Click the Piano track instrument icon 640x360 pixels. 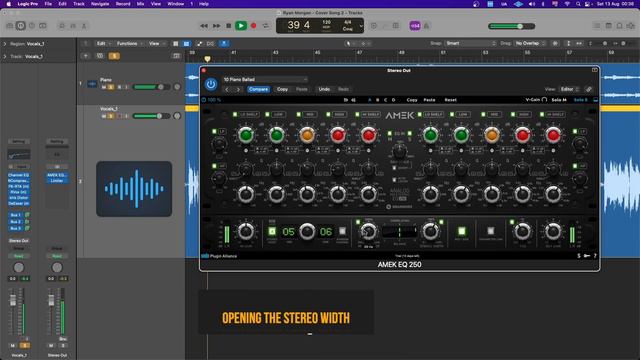point(92,84)
